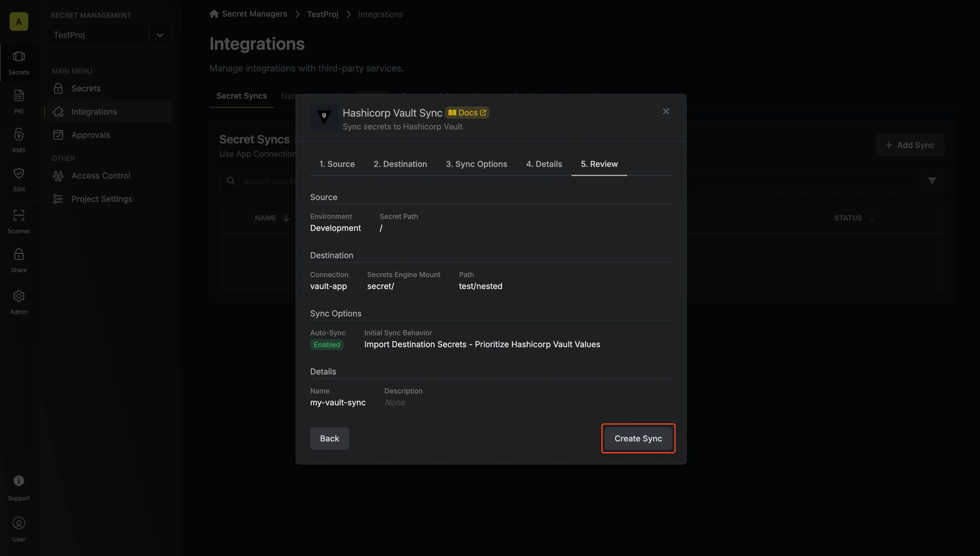This screenshot has height=556, width=980.
Task: Click the Development environment value
Action: point(335,228)
